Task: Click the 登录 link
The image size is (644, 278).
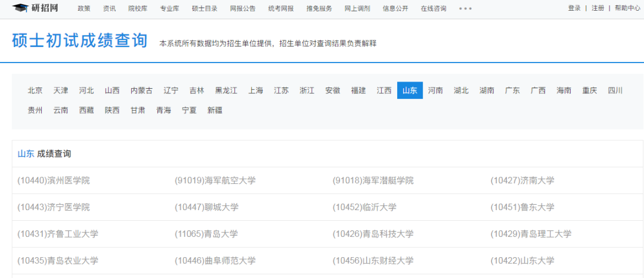Action: [x=574, y=8]
